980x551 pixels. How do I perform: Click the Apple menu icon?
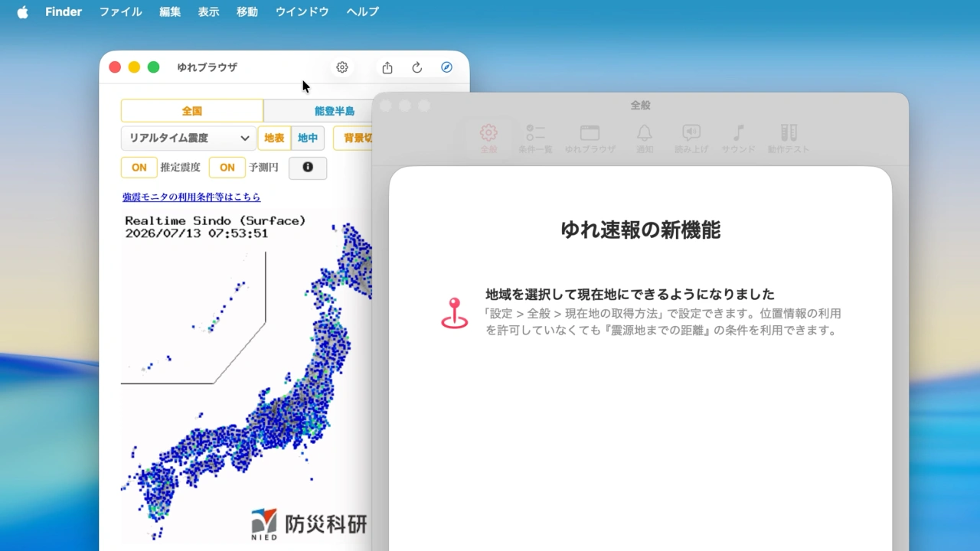tap(22, 11)
